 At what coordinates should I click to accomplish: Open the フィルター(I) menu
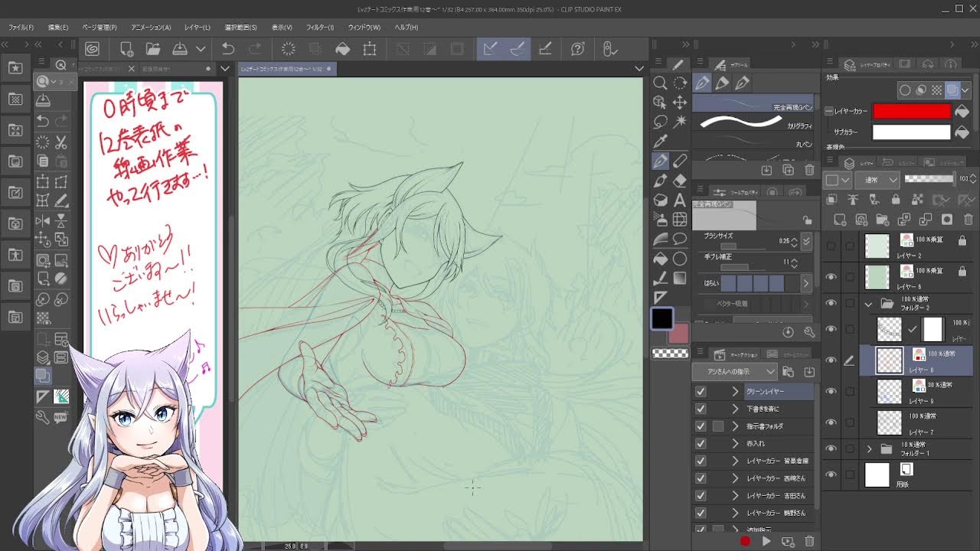point(320,28)
